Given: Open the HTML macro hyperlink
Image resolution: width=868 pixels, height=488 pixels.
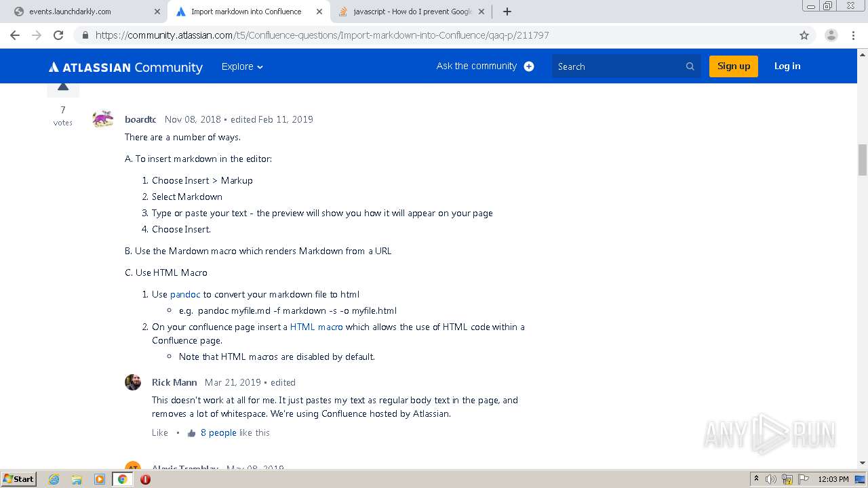Looking at the screenshot, I should [x=317, y=327].
